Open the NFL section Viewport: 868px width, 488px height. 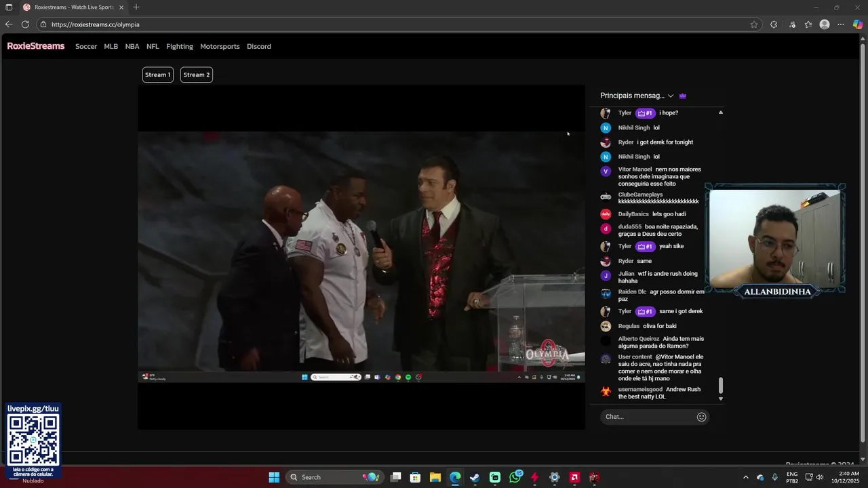[x=153, y=47]
